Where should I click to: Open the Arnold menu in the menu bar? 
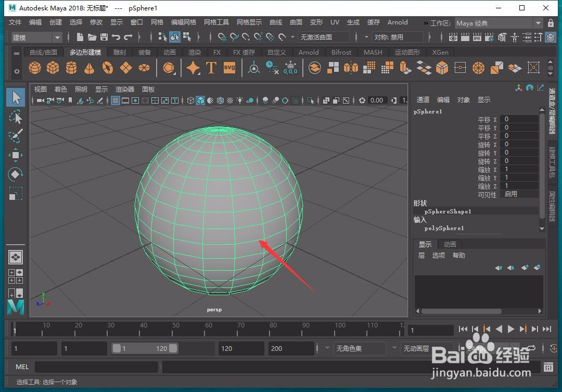398,22
